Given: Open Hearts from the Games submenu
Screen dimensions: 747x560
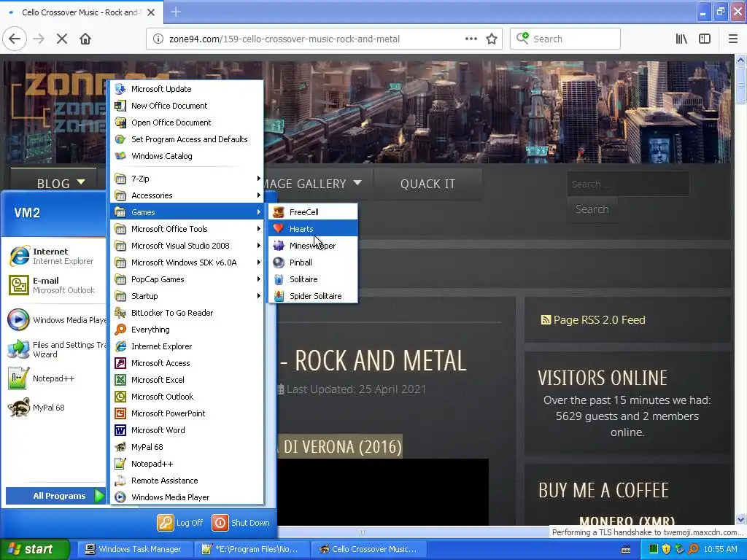Looking at the screenshot, I should [313, 229].
